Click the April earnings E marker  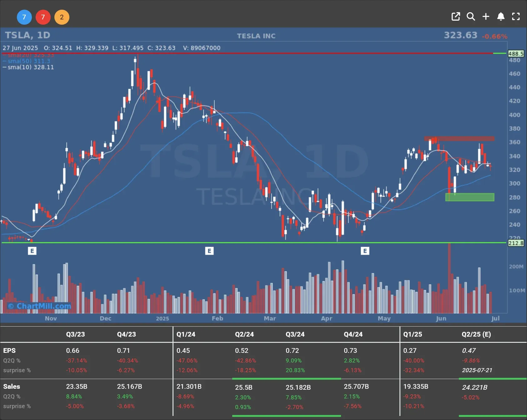click(365, 251)
